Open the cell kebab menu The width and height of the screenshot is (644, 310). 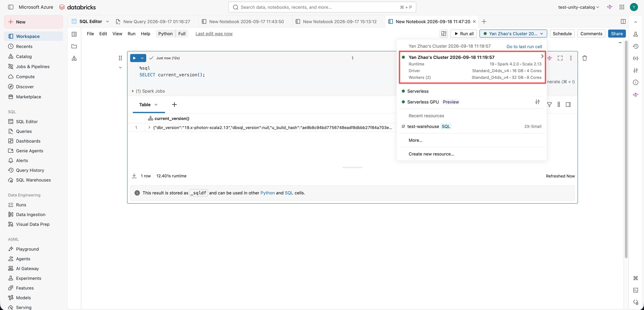[571, 58]
